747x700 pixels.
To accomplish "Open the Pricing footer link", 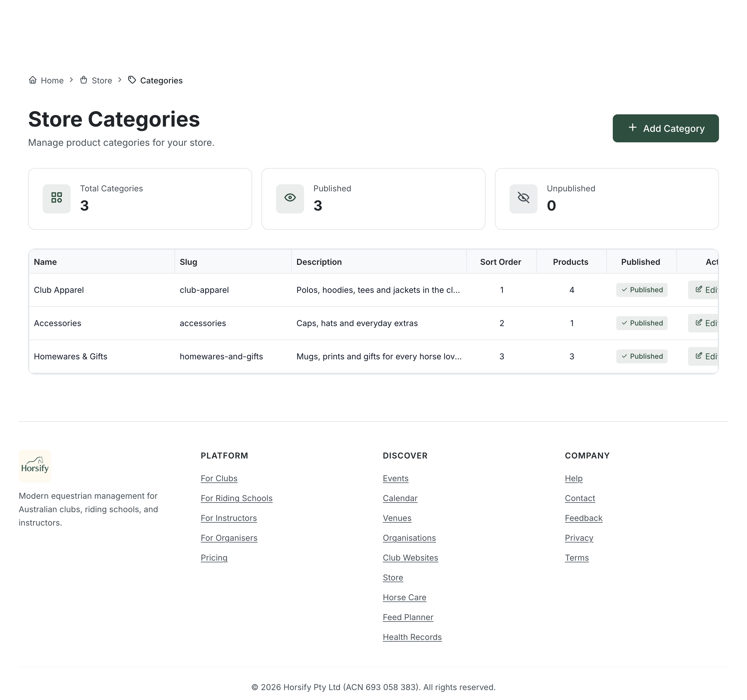I will tap(214, 558).
